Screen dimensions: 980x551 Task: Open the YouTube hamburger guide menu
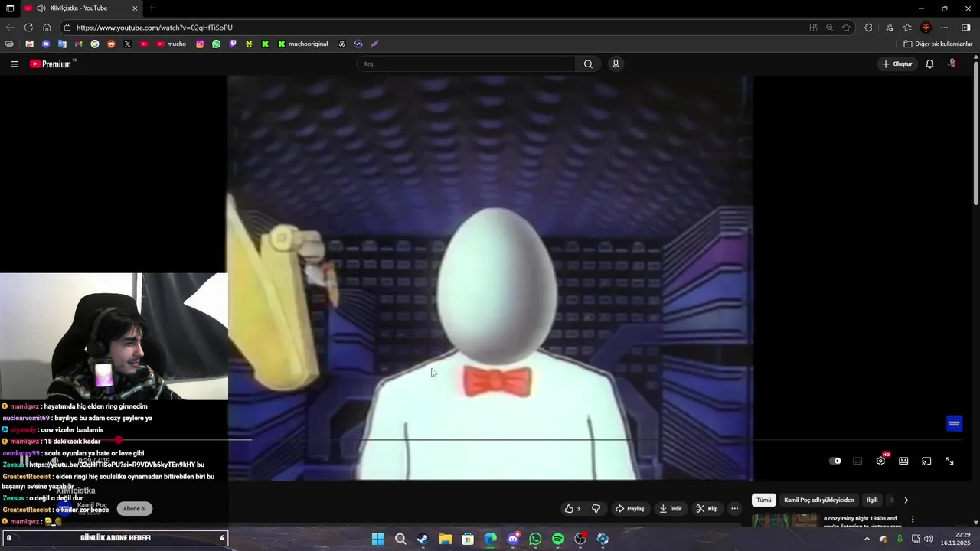15,64
